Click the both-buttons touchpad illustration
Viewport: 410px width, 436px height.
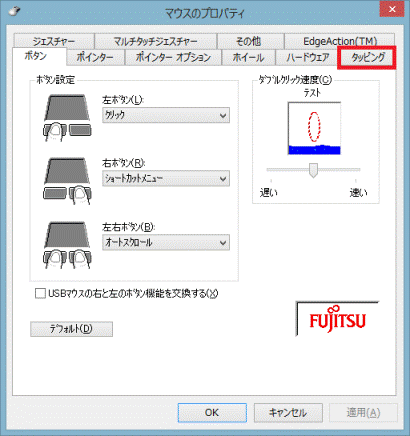click(67, 245)
